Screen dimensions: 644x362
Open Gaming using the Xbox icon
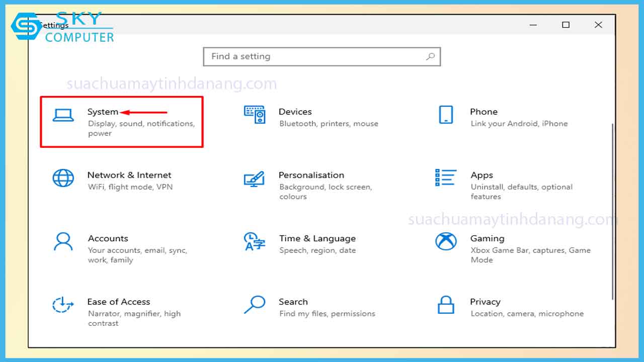[446, 242]
